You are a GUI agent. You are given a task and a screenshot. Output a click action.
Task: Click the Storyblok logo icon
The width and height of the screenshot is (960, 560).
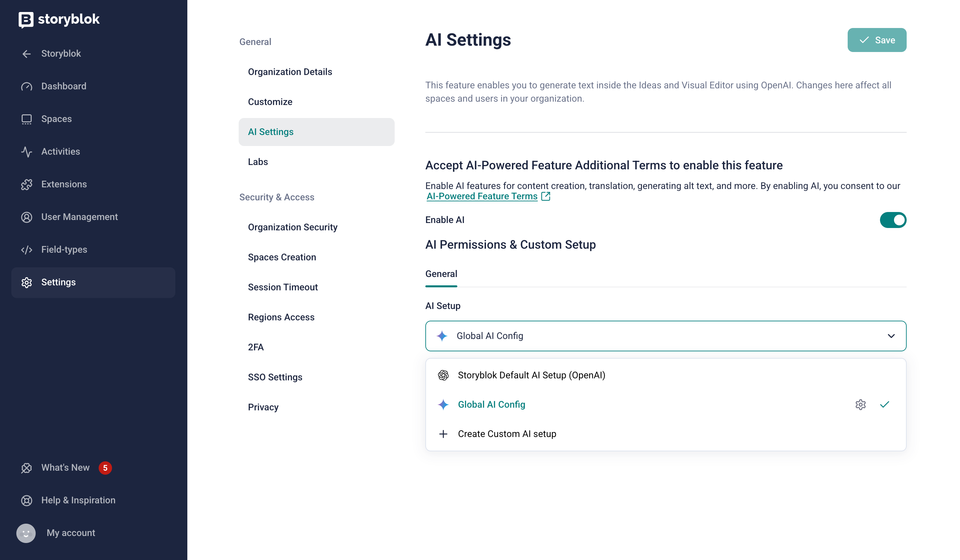pos(26,19)
